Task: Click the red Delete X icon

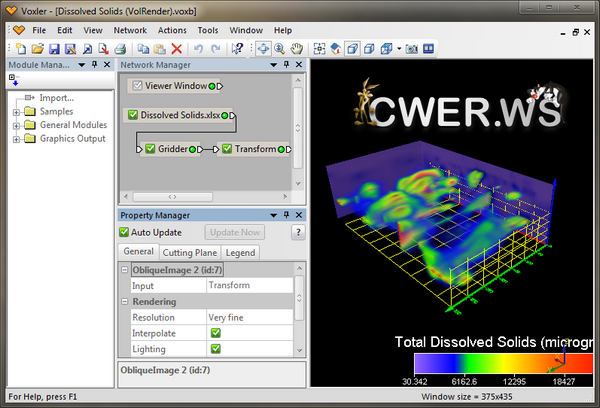Action: pyautogui.click(x=176, y=48)
